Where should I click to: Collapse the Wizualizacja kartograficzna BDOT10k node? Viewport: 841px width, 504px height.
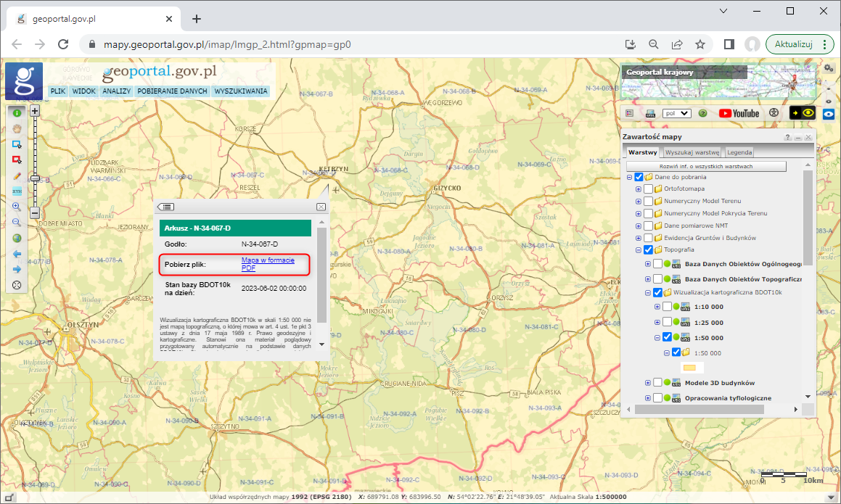649,292
